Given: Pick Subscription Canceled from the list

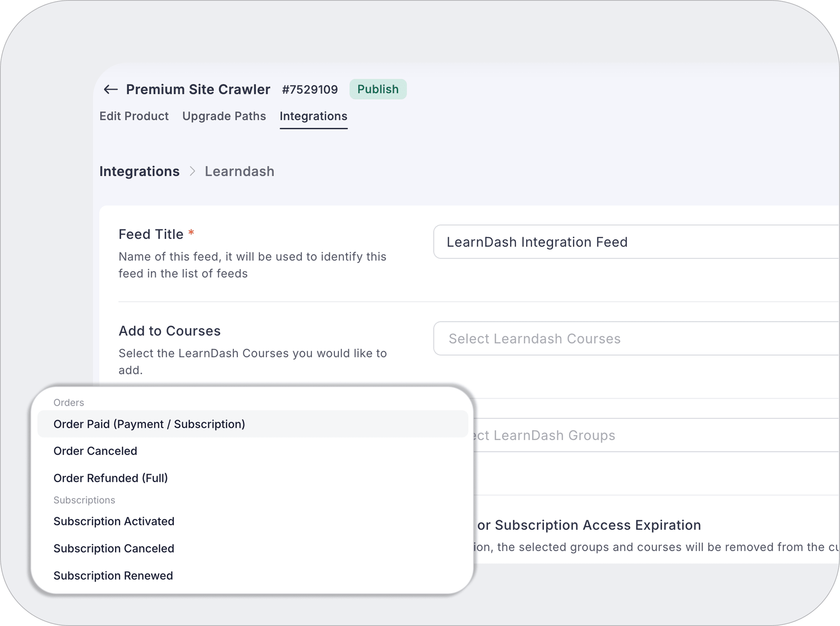Looking at the screenshot, I should [x=114, y=548].
